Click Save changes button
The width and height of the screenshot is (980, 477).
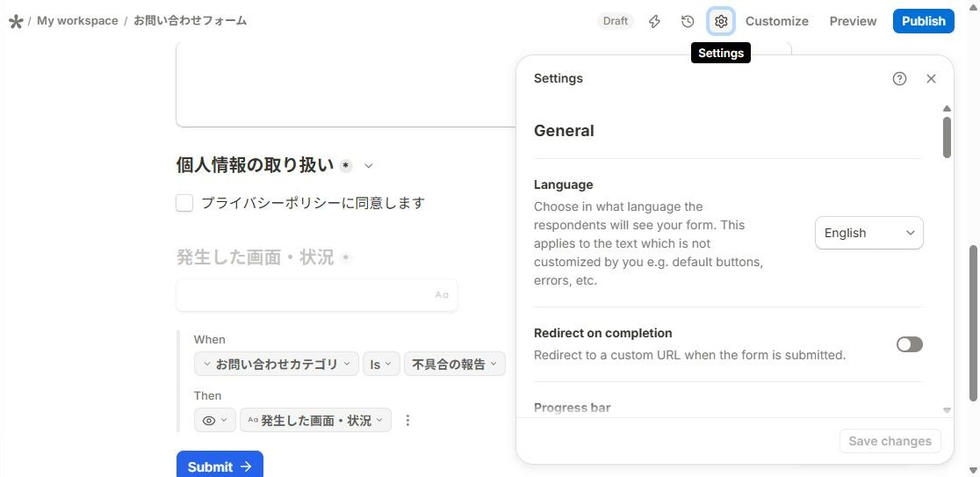[890, 441]
